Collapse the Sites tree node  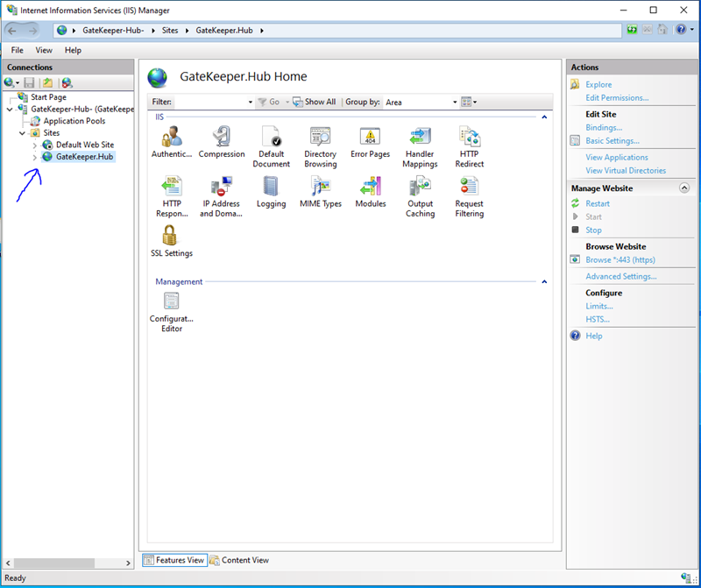(x=23, y=133)
